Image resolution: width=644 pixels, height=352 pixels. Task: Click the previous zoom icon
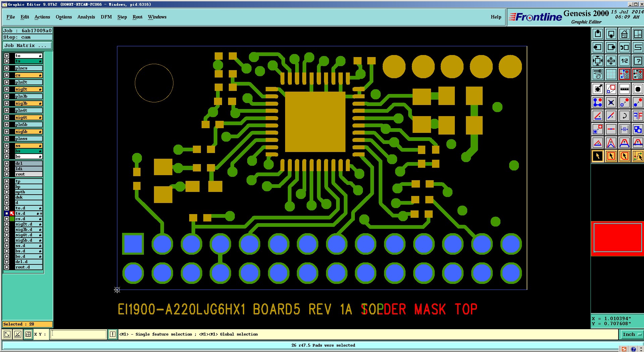(625, 47)
